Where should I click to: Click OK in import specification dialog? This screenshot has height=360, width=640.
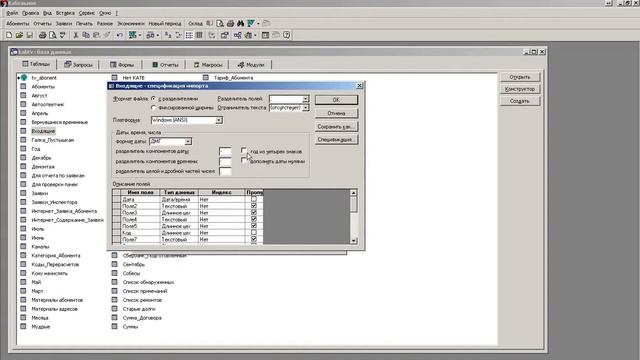(x=336, y=100)
